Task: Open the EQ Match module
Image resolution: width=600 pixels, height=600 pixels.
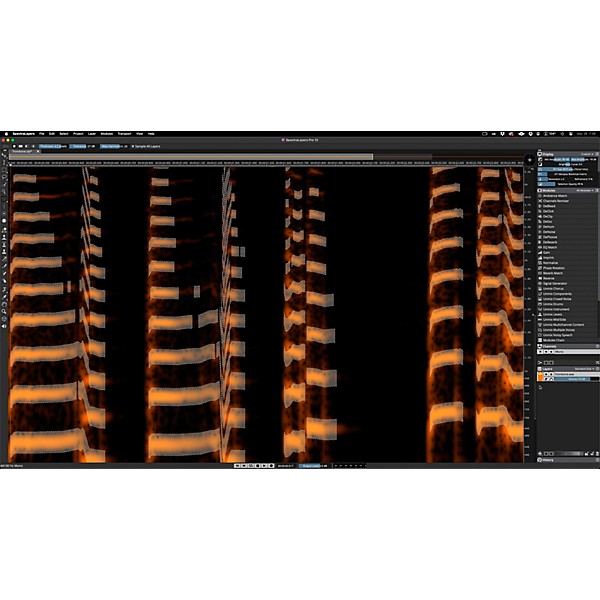Action: [x=550, y=248]
